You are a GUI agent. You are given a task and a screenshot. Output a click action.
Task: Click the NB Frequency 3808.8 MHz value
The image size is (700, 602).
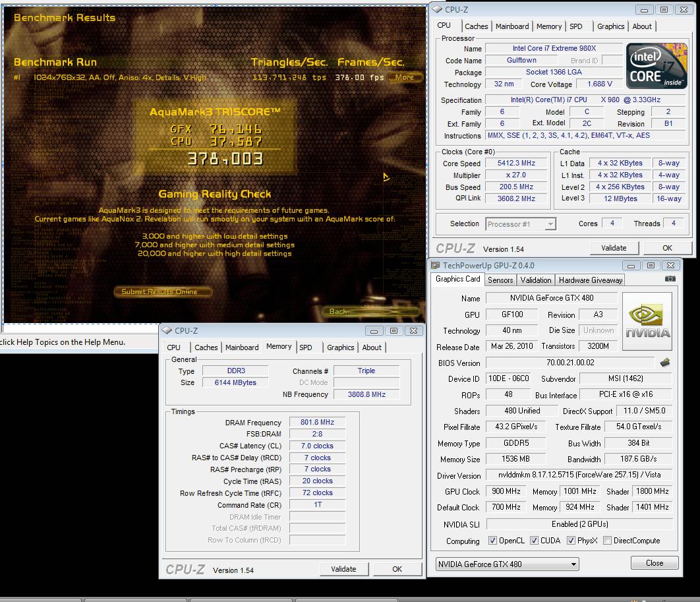point(366,394)
